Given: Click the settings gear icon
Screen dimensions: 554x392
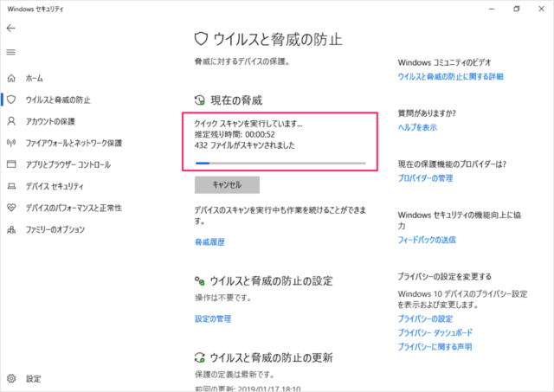Looking at the screenshot, I should 11,378.
